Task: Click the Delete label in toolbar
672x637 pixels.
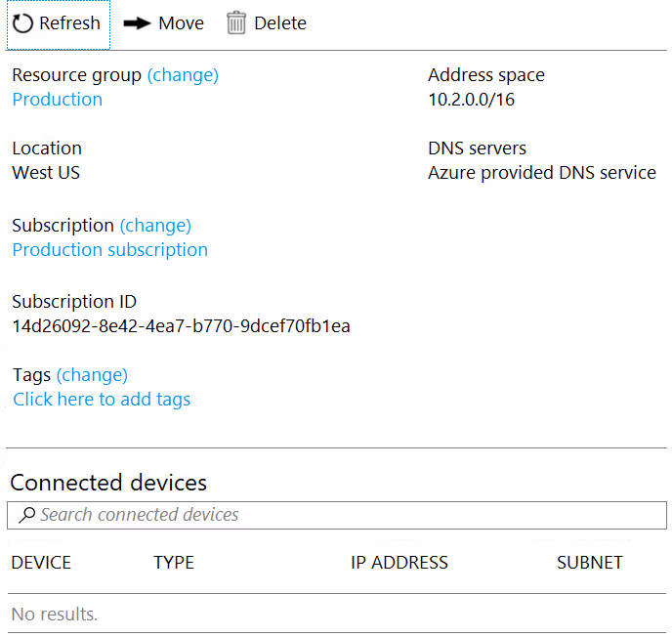Action: 280,23
